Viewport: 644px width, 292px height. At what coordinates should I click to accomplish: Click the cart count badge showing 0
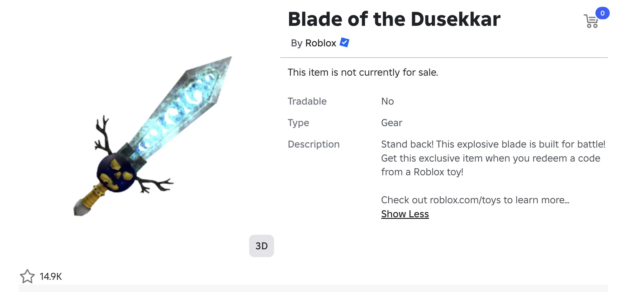pyautogui.click(x=603, y=13)
